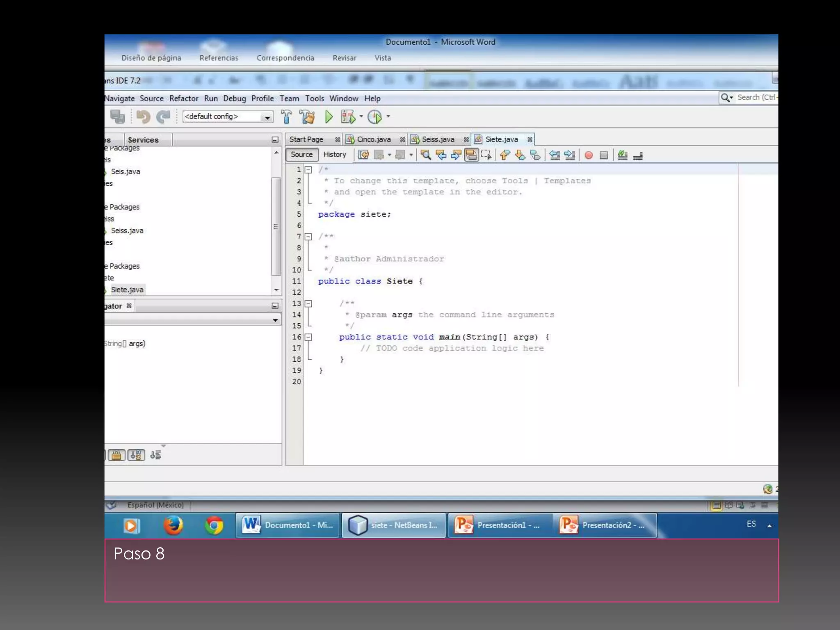Switch to the Cinco.java tab
The height and width of the screenshot is (630, 840).
[x=373, y=139]
